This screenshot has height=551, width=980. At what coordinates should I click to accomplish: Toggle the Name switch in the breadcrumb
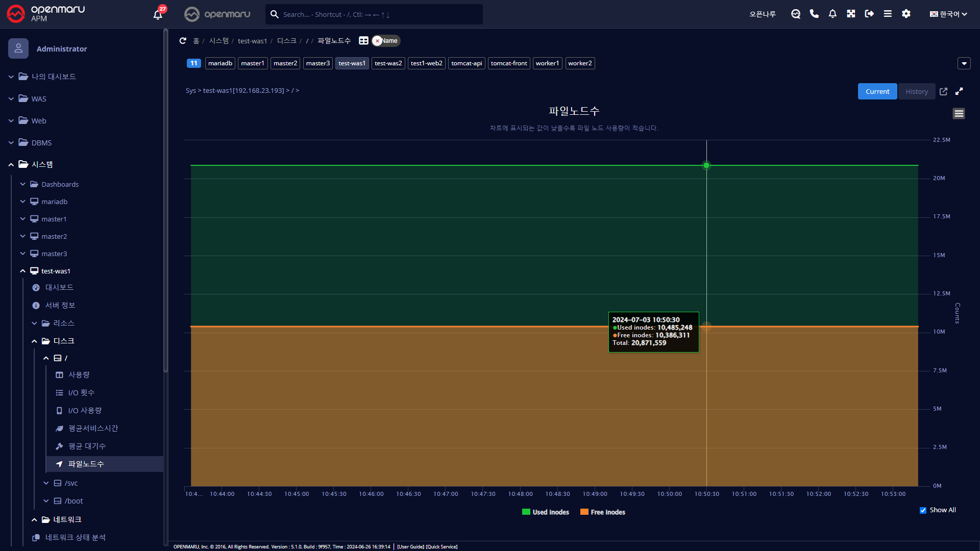click(x=386, y=41)
